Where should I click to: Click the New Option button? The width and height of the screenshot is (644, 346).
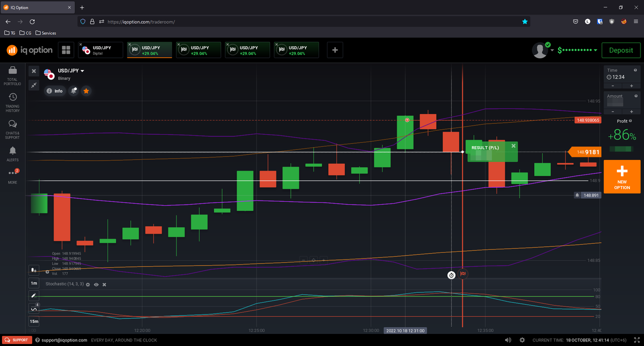622,177
